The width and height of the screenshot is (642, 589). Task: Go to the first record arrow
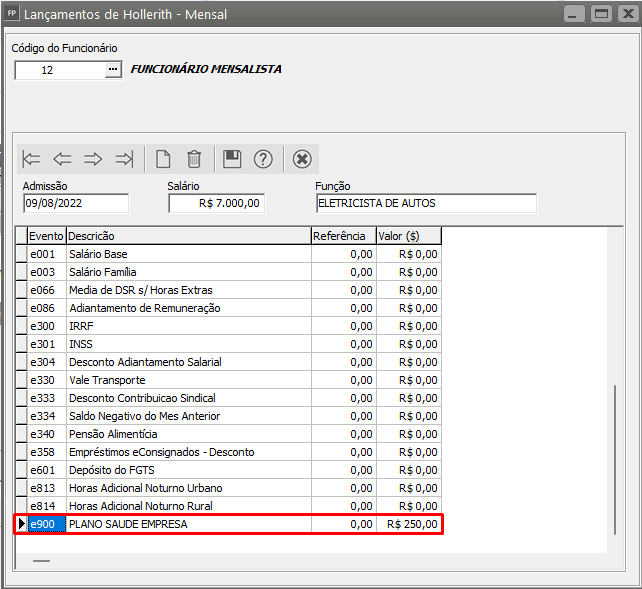(32, 159)
